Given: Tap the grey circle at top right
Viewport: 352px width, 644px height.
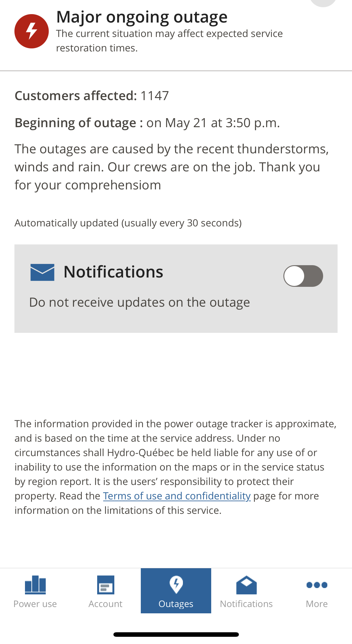Looking at the screenshot, I should click(323, 2).
